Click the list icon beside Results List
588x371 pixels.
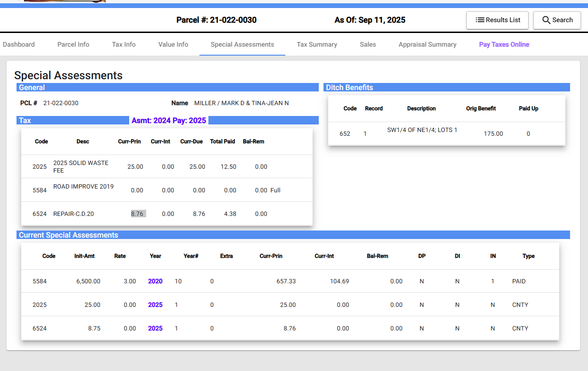[480, 20]
